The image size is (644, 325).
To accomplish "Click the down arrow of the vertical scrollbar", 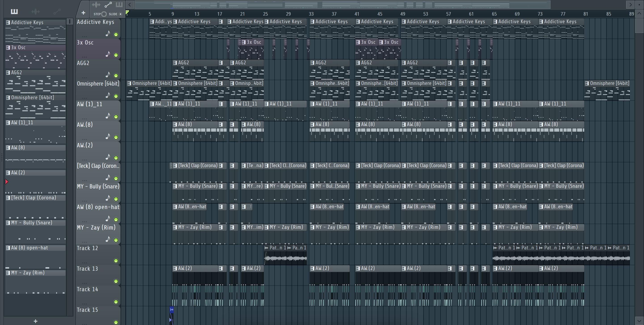I will 640,321.
